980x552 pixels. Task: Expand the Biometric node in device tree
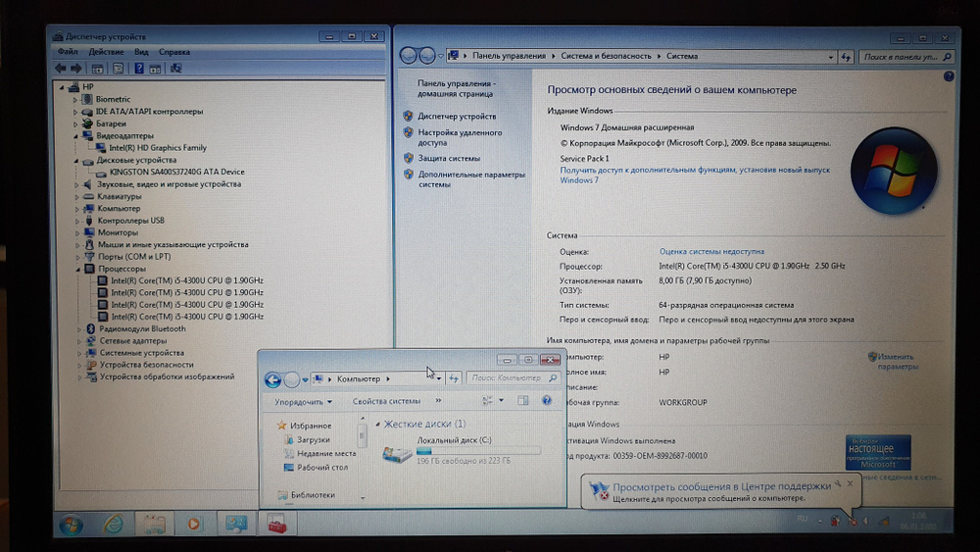coord(75,99)
